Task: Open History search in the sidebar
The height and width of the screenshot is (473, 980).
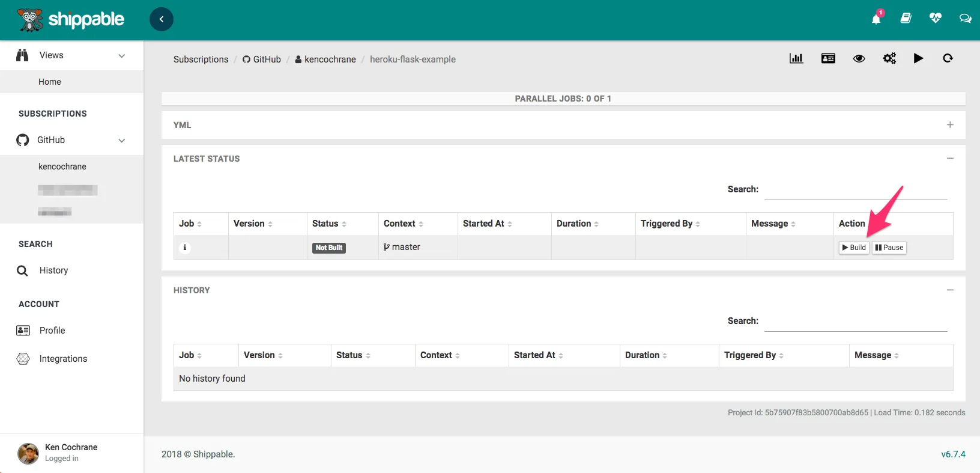Action: [x=53, y=270]
